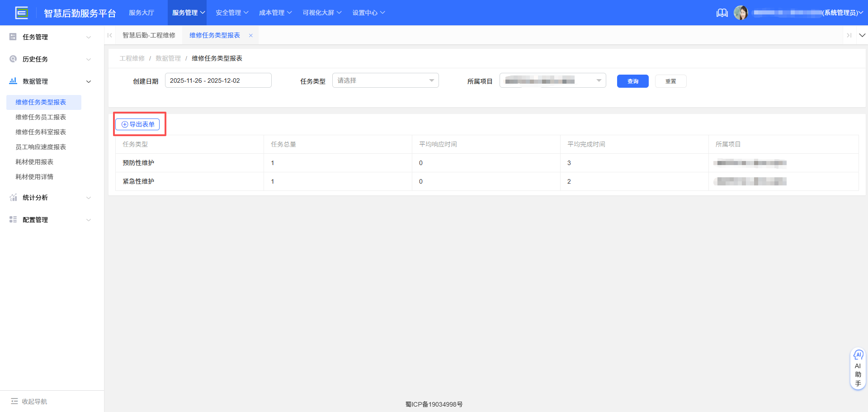Viewport: 868px width, 412px height.
Task: Open the 任务管理 sidebar icon
Action: 13,37
